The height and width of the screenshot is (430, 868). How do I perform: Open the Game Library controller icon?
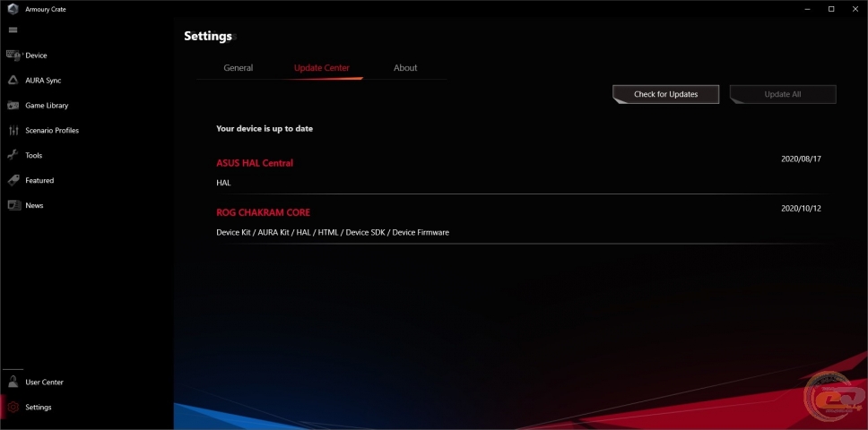click(13, 105)
